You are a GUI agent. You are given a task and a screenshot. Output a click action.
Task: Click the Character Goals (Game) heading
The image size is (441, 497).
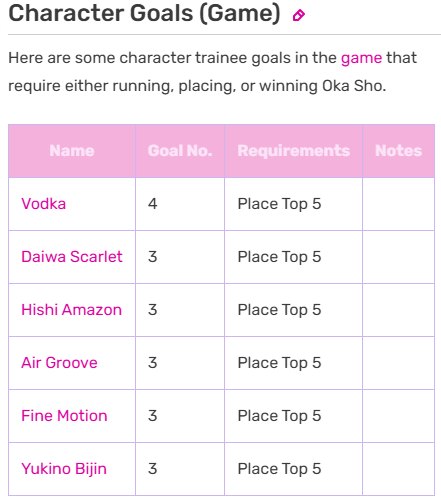[144, 13]
